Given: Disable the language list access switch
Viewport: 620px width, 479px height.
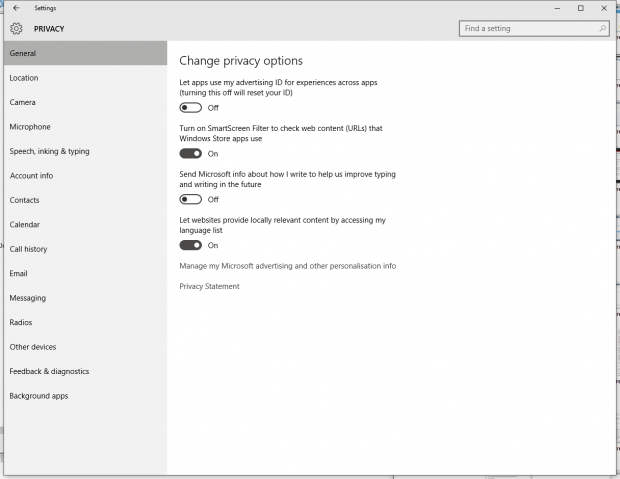Looking at the screenshot, I should pyautogui.click(x=191, y=245).
